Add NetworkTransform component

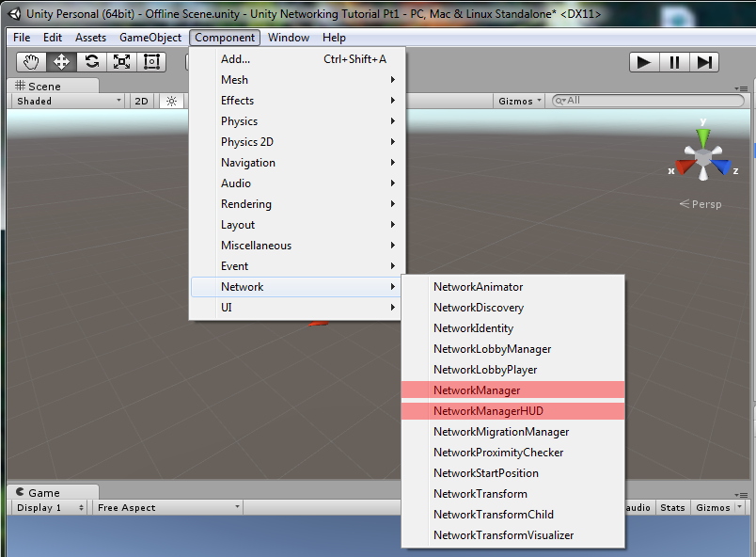coord(513,494)
